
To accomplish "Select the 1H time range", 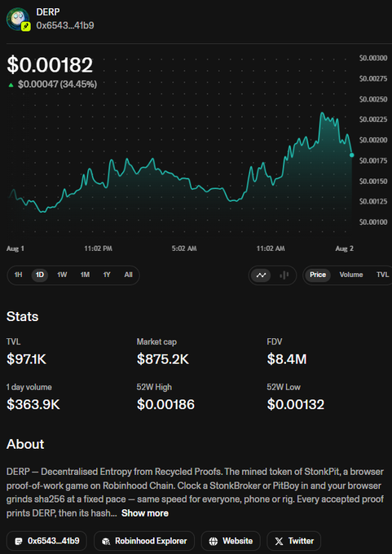I will click(x=19, y=275).
